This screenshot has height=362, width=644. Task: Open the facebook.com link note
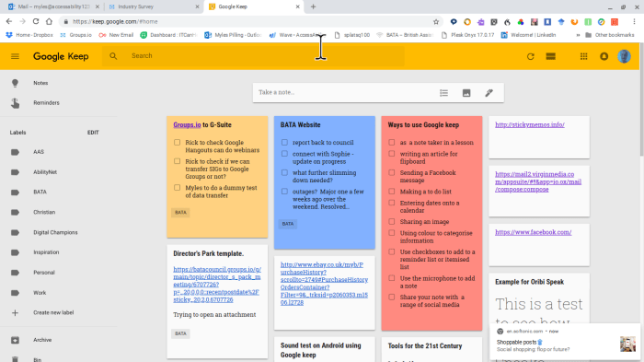[533, 232]
